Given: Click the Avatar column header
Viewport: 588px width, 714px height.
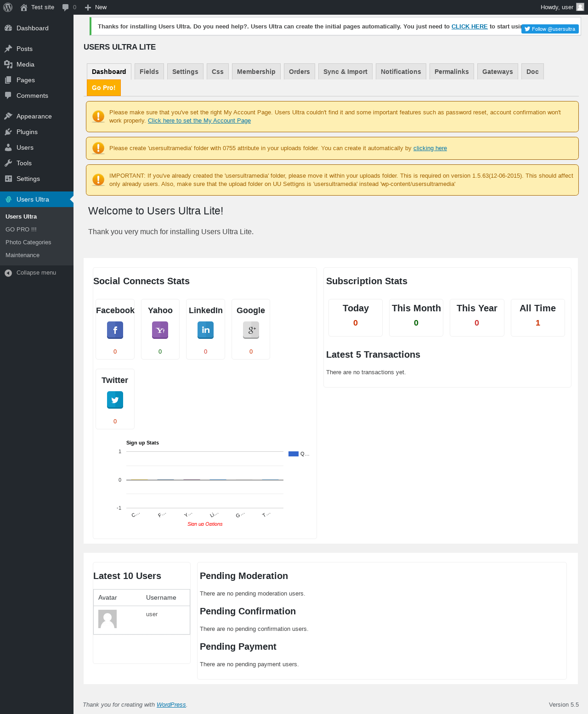Looking at the screenshot, I should click(x=107, y=597).
